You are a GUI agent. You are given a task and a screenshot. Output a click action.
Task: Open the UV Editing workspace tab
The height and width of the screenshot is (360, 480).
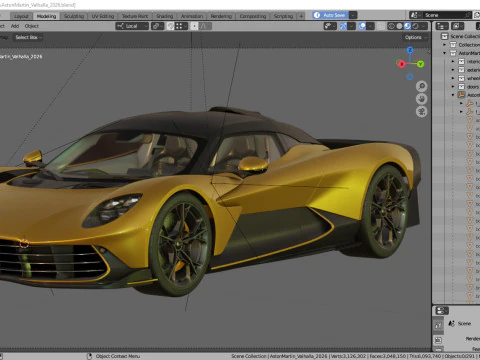pyautogui.click(x=103, y=16)
